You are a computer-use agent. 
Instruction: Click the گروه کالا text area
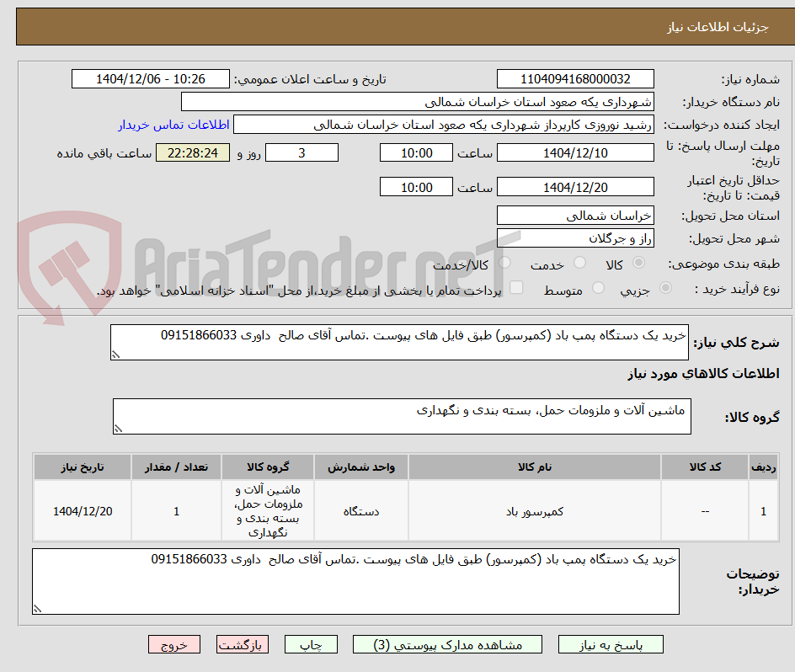(402, 416)
